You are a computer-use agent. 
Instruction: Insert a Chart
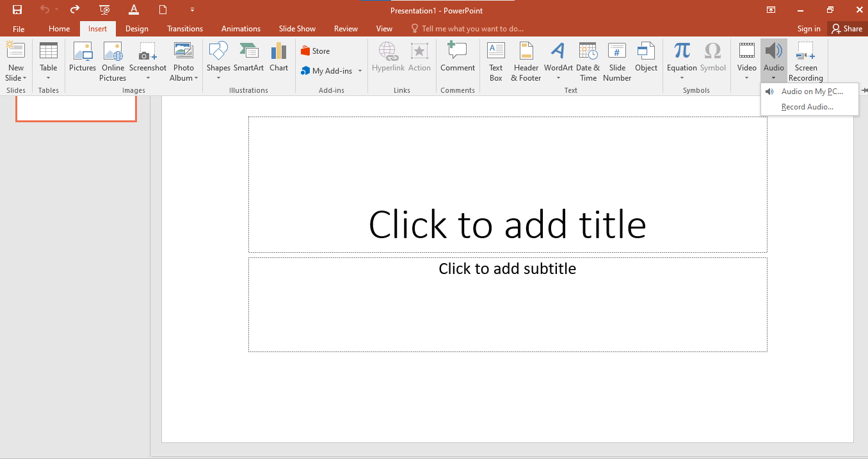click(x=278, y=58)
